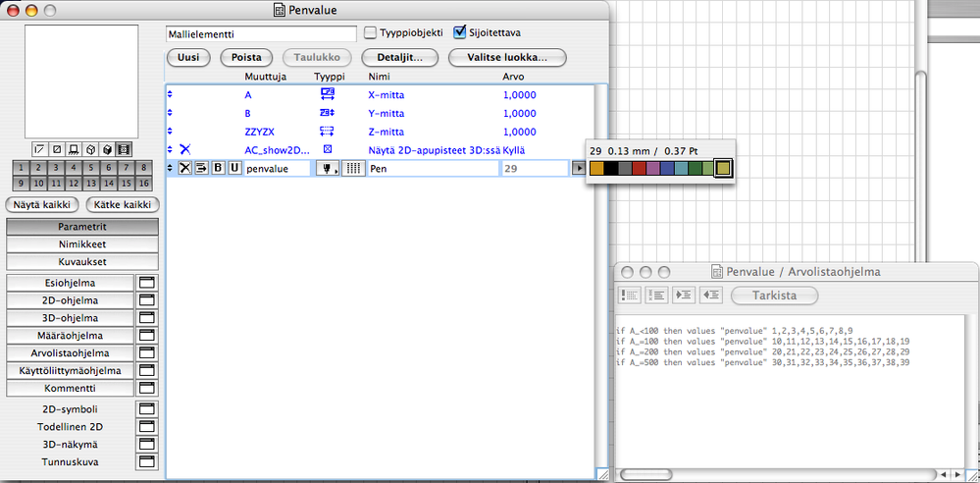Open Tunnuskuva in separate window icon
The height and width of the screenshot is (483, 980).
tap(147, 462)
